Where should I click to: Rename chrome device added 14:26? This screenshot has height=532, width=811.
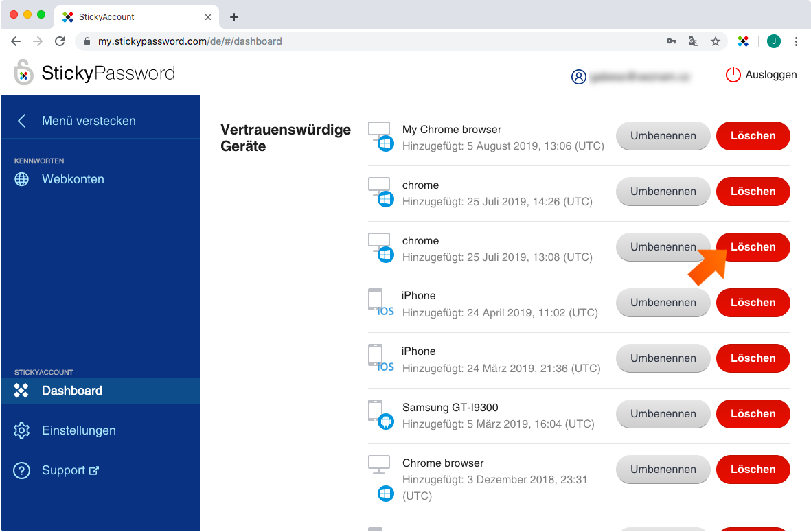tap(663, 192)
